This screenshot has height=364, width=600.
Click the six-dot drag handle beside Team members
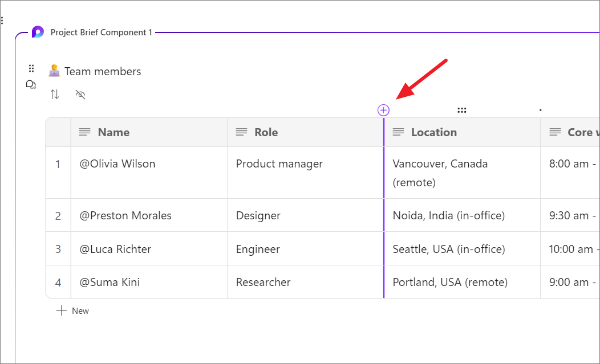point(31,68)
